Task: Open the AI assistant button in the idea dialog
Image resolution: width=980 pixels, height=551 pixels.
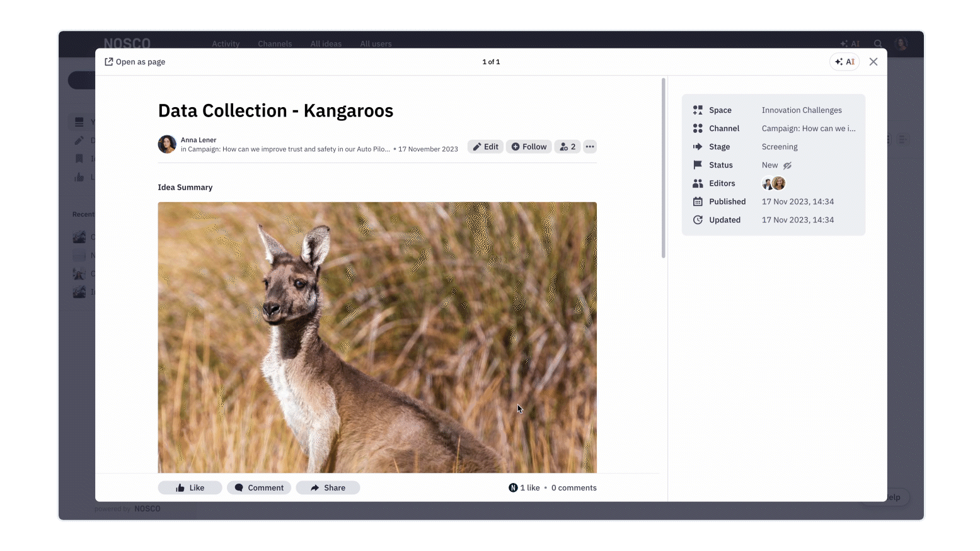Action: [x=845, y=62]
